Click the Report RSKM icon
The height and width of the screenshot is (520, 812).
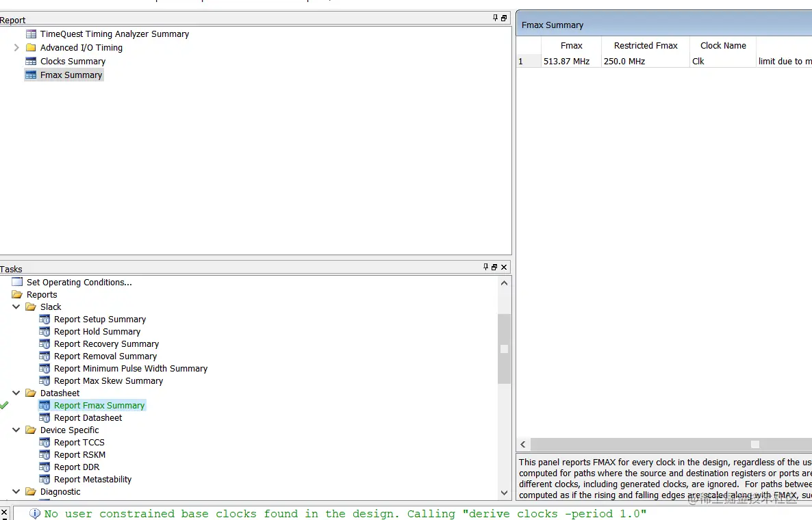(45, 455)
